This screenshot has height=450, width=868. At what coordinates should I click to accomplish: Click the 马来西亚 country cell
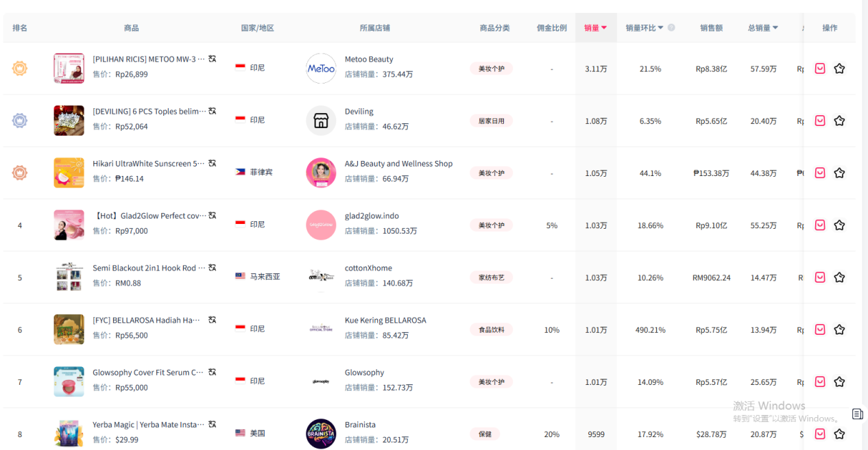258,277
